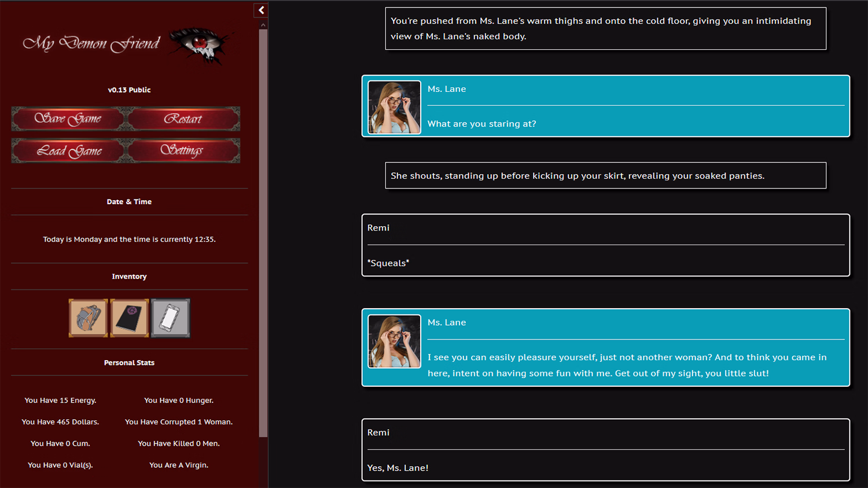Click the My Demon Friend title

pyautogui.click(x=91, y=43)
